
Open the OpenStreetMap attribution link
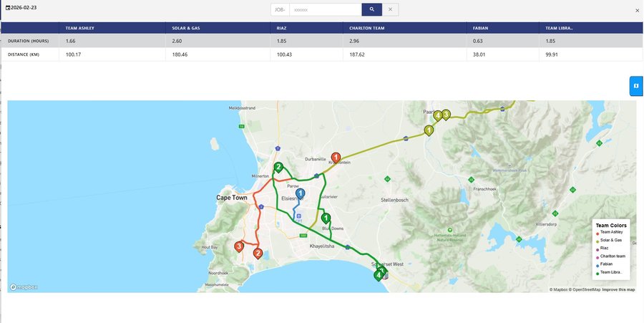pos(584,290)
